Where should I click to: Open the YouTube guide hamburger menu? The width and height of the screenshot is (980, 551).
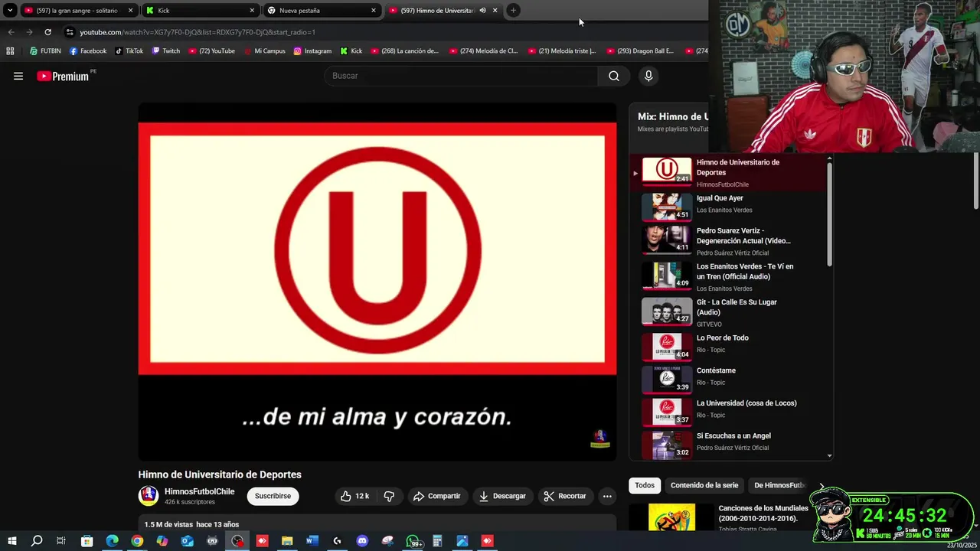[18, 76]
